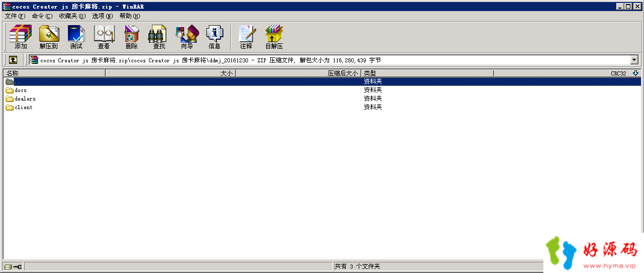Click the sort arrow in CRC32 column
The height and width of the screenshot is (273, 644).
(635, 73)
